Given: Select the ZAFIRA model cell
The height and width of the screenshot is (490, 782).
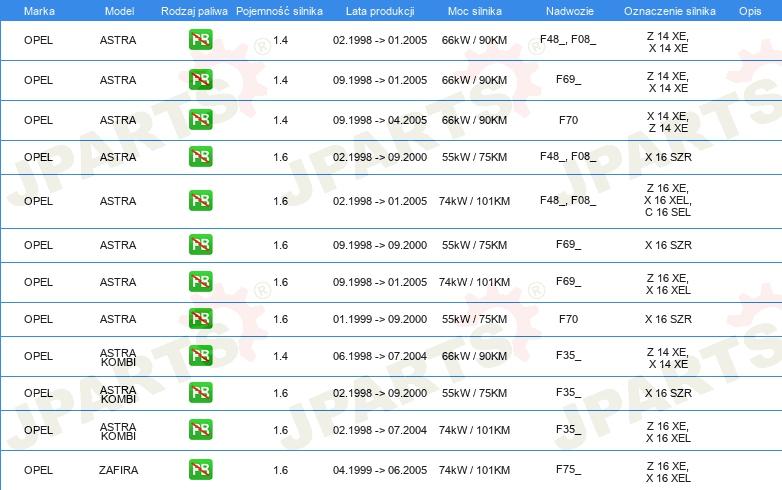Looking at the screenshot, I should pos(118,470).
